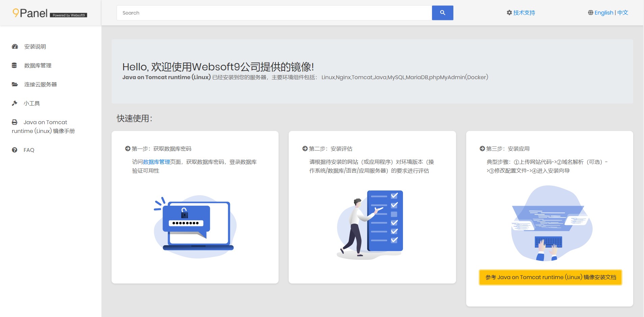Follow the 数据库管理 link in step one
Screen dimensions: 644x317
[x=157, y=162]
